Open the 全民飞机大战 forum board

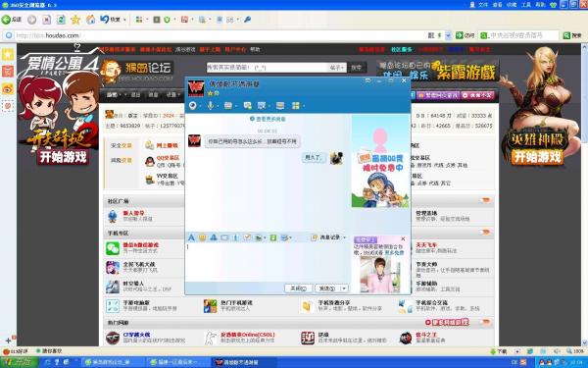point(139,264)
